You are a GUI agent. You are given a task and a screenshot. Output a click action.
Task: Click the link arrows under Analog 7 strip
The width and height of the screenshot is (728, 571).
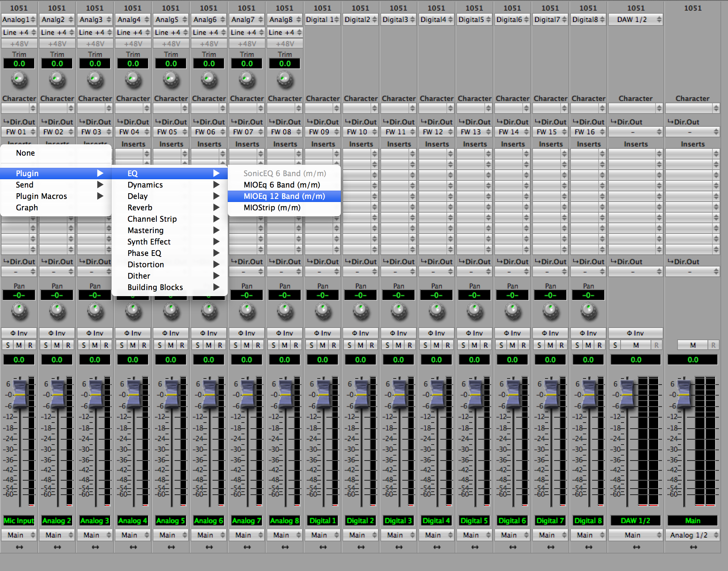pos(247,547)
